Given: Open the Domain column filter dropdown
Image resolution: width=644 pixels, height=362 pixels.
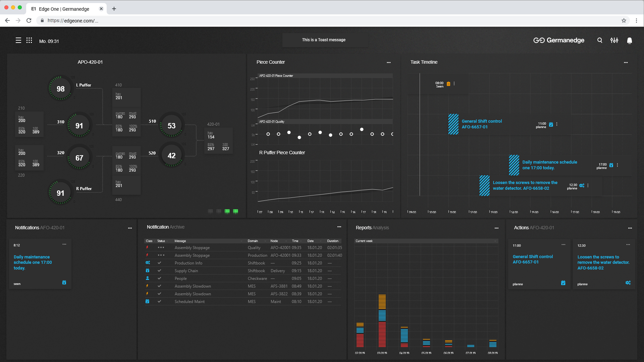Looking at the screenshot, I should tap(265, 241).
